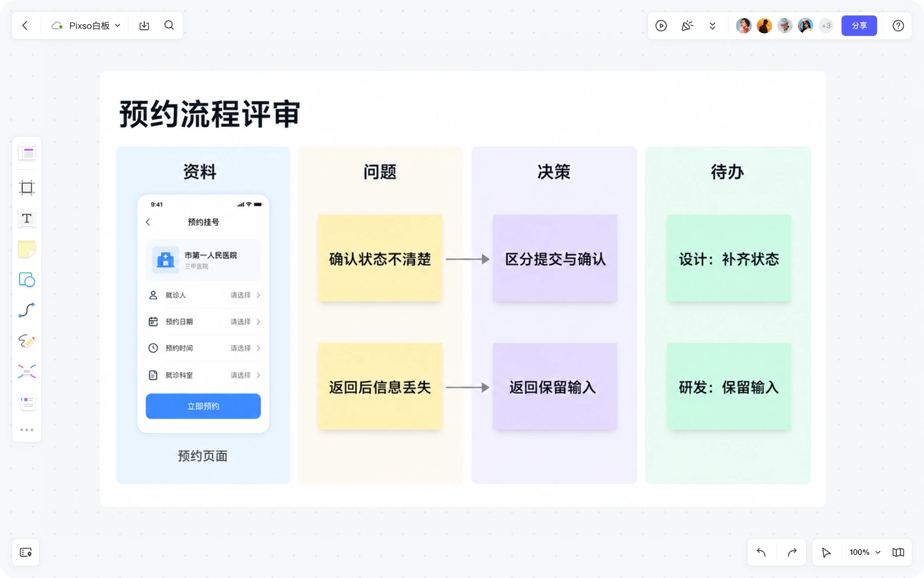Select the cursor pointer tool
This screenshot has width=924, height=578.
click(x=826, y=552)
